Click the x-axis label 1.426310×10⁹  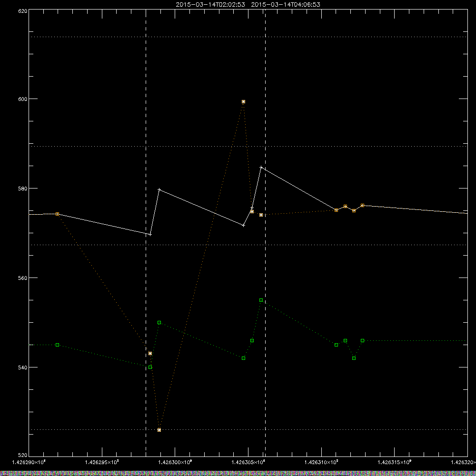click(x=321, y=462)
